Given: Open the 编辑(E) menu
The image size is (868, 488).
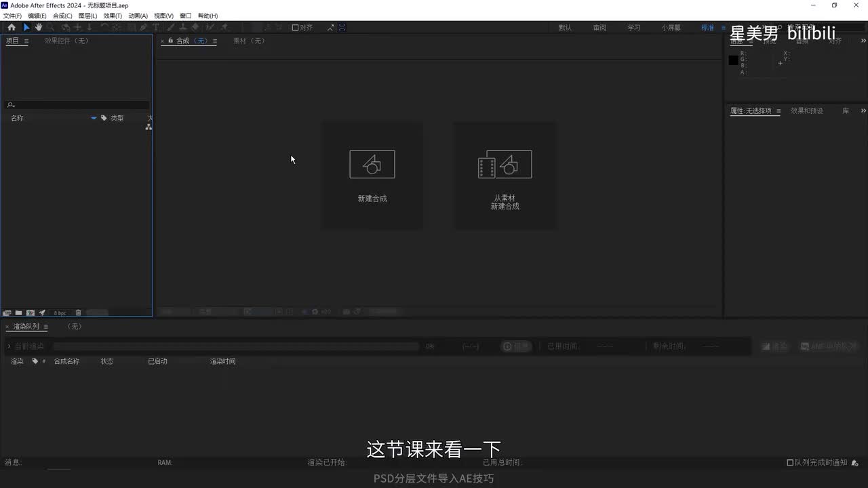Looking at the screenshot, I should coord(37,16).
